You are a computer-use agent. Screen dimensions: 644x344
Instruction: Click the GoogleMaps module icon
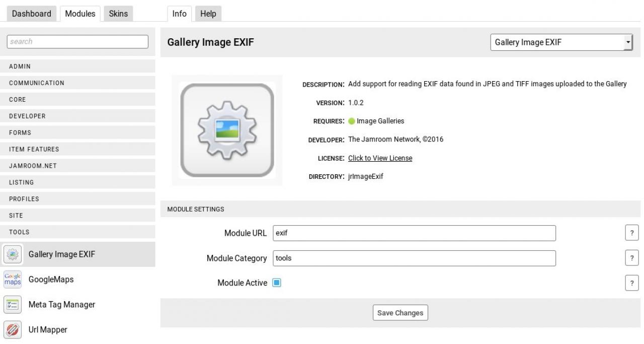point(13,280)
